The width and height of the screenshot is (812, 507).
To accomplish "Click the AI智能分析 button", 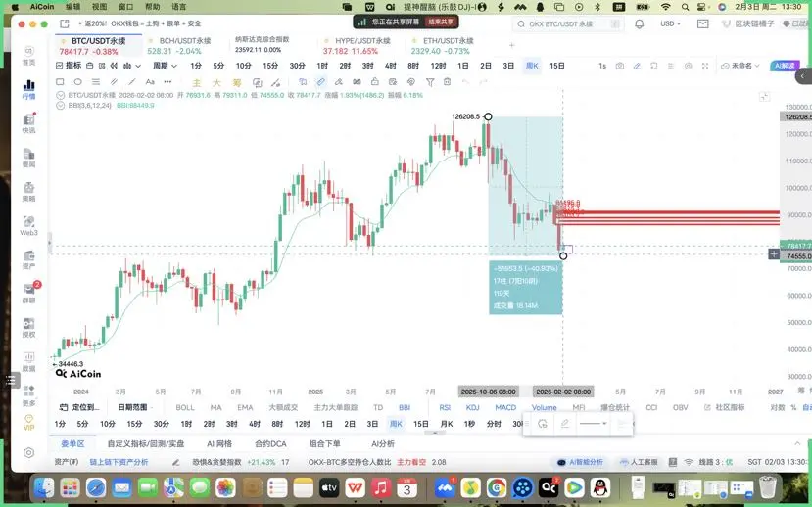I will tap(581, 462).
